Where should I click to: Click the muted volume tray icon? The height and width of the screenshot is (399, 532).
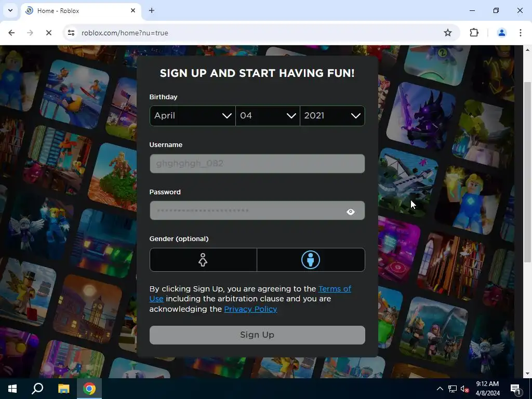point(465,389)
